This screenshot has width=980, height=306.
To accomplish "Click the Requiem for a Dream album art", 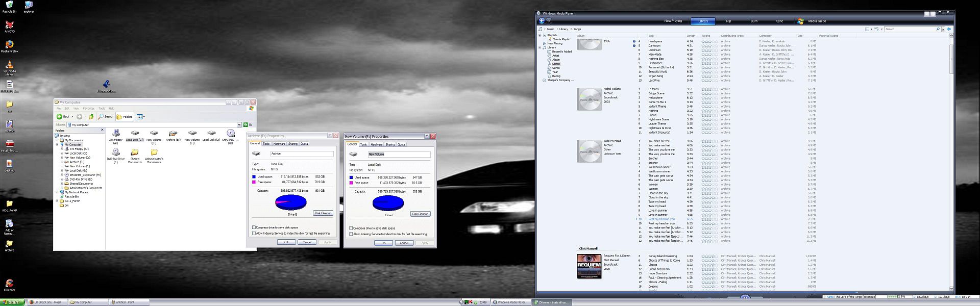I will [x=589, y=266].
